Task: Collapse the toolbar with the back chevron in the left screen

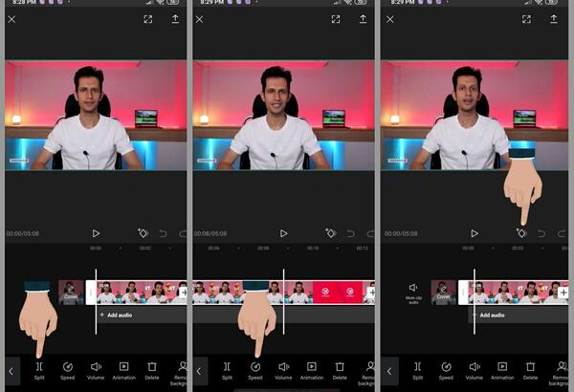Action: point(11,371)
